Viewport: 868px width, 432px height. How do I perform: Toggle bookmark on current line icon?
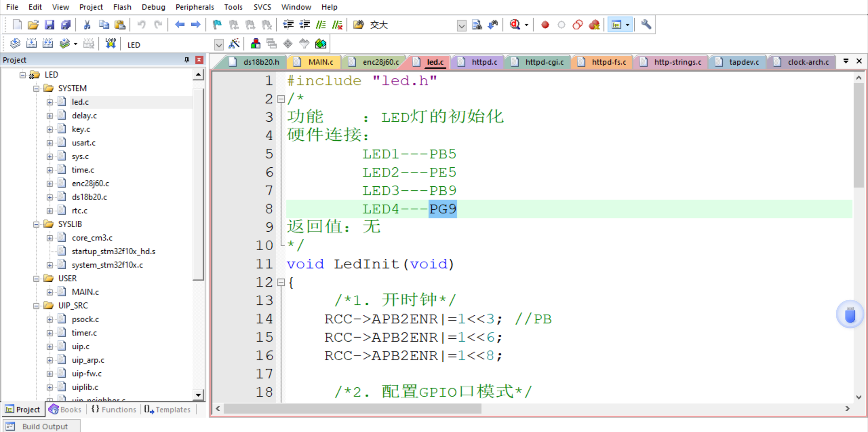click(x=216, y=25)
